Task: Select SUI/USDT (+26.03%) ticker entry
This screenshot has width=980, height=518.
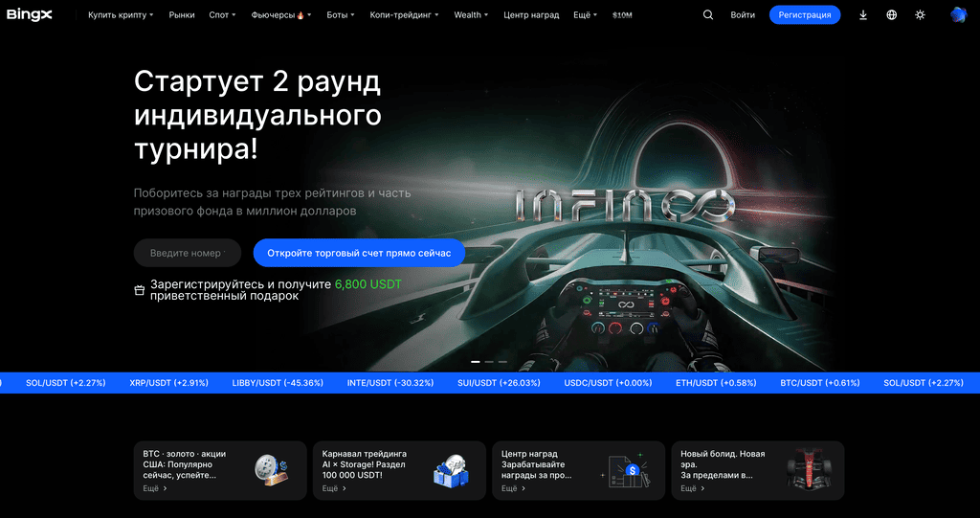Action: pyautogui.click(x=499, y=383)
